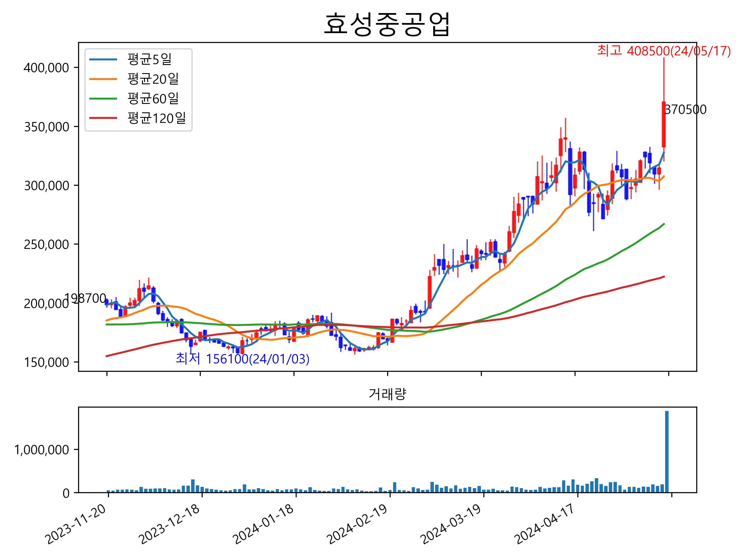The width and height of the screenshot is (747, 560).
Task: Click the 400,000 price axis label
Action: tap(46, 68)
